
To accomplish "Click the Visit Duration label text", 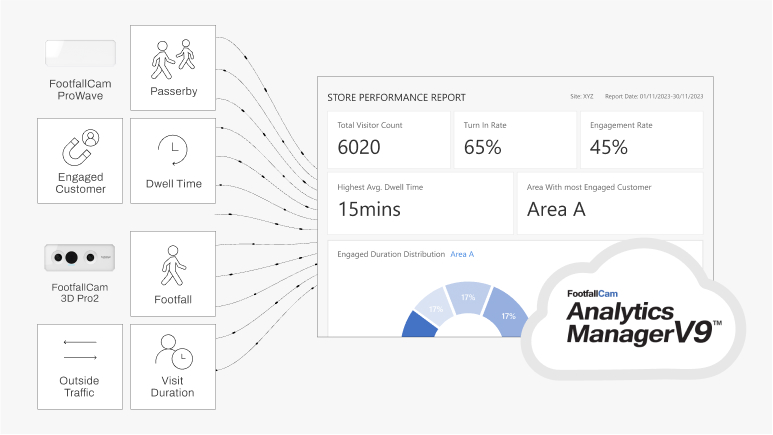I will point(172,387).
